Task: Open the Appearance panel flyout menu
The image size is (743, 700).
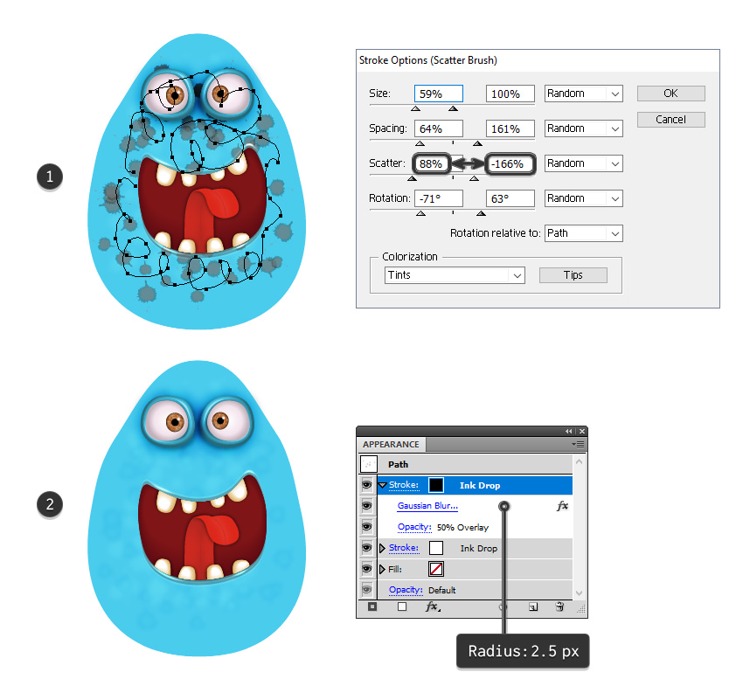Action: coord(578,444)
